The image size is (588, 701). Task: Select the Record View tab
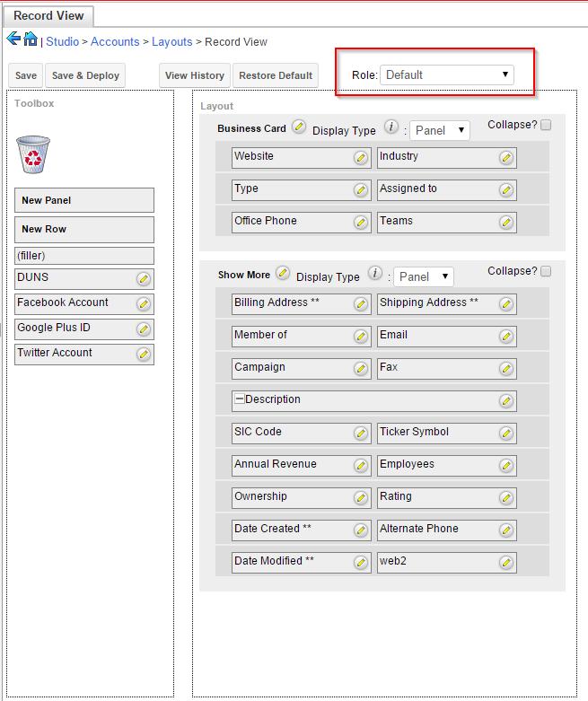[48, 15]
